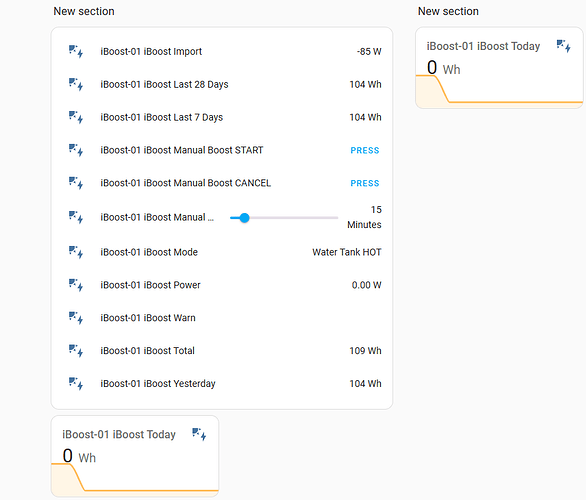Click PRESS for Manual Boost START
The width and height of the screenshot is (586, 500).
pyautogui.click(x=365, y=150)
